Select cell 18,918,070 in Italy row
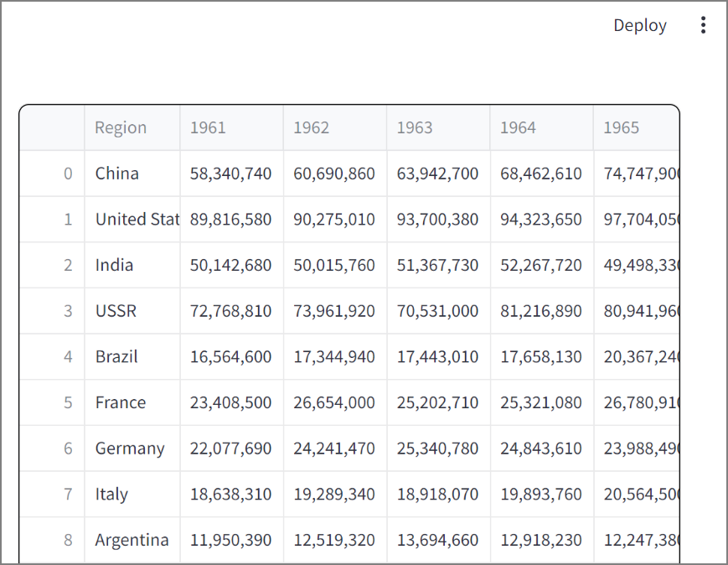 coord(438,494)
